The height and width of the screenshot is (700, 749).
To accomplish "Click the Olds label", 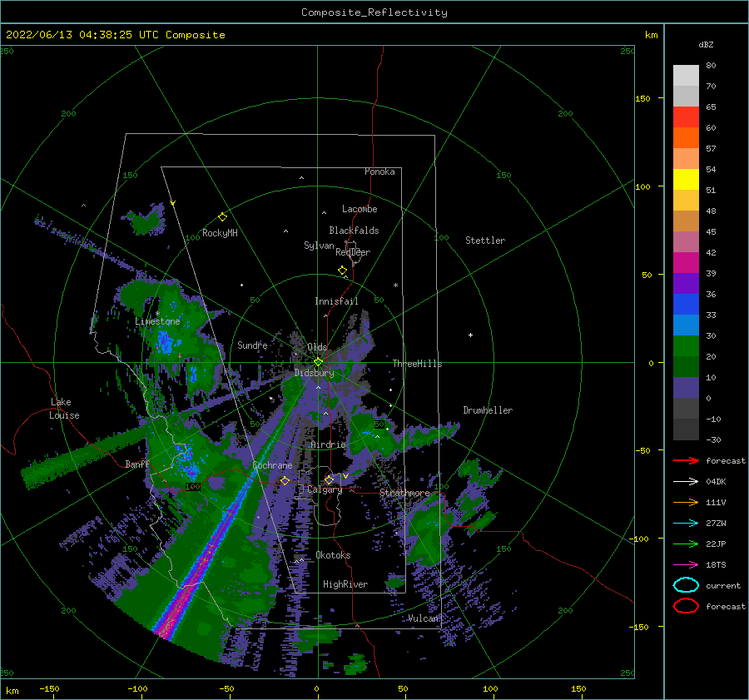I will pyautogui.click(x=317, y=347).
